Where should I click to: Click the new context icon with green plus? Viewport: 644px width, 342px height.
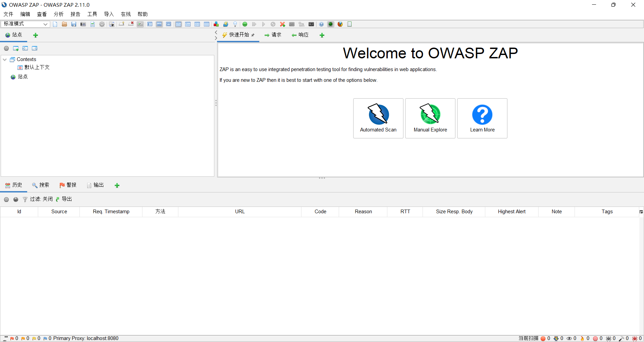pyautogui.click(x=16, y=48)
